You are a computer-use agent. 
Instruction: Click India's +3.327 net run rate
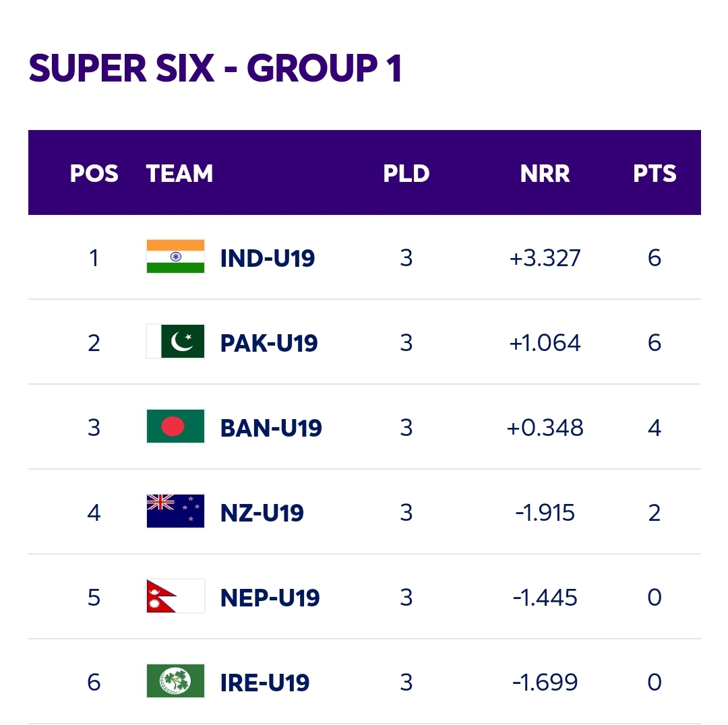(545, 258)
